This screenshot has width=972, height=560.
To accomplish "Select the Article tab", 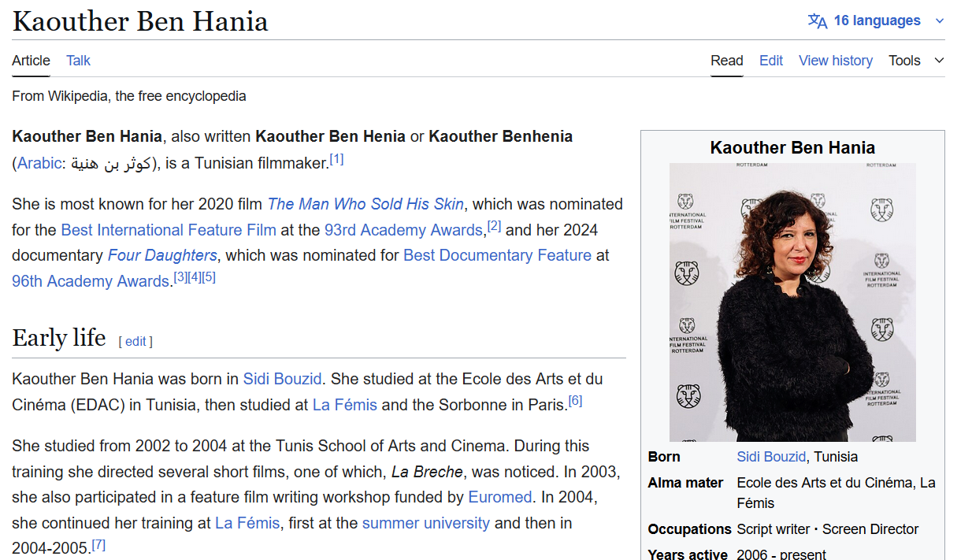I will 31,61.
